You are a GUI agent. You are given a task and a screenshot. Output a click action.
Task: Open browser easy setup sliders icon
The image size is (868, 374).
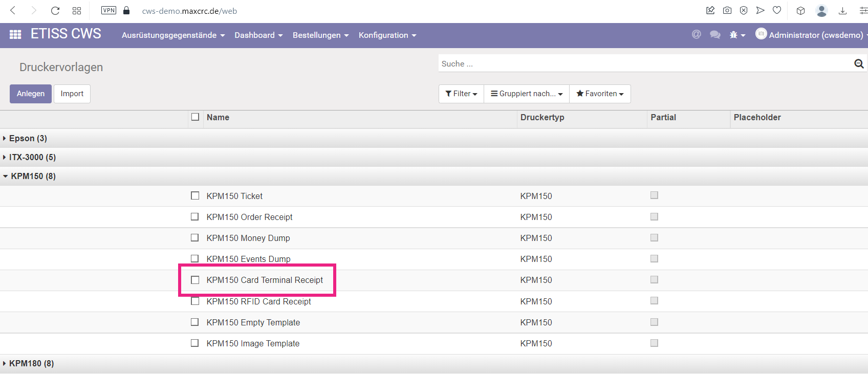(863, 10)
